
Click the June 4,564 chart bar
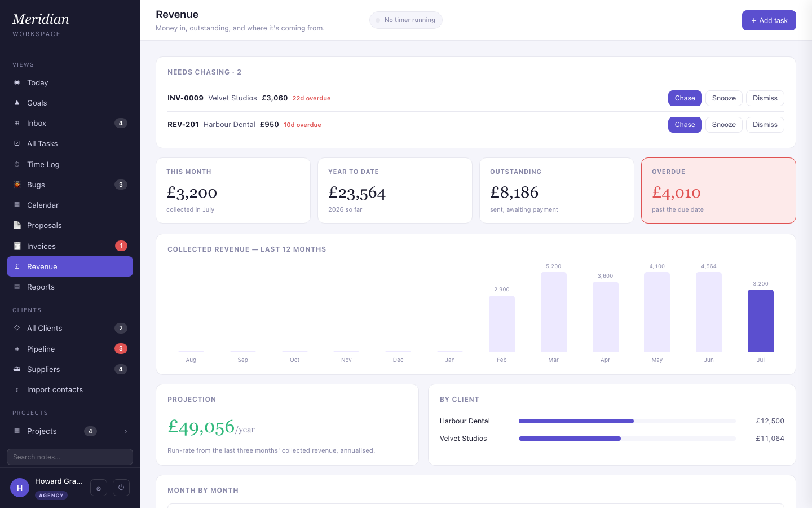pos(709,312)
